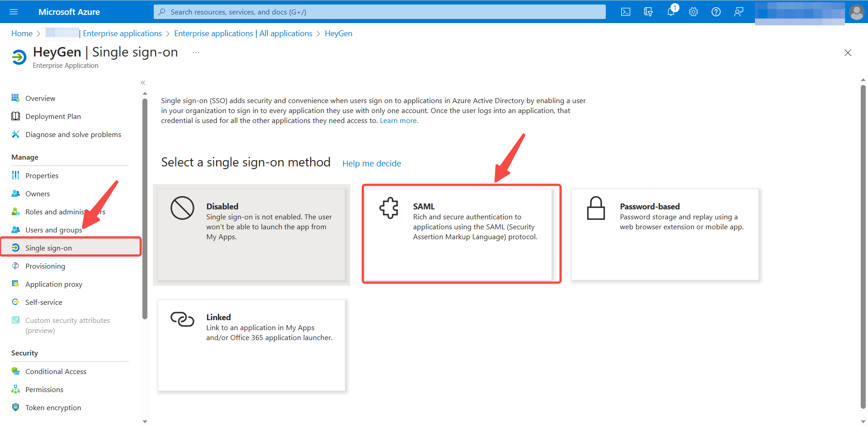Viewport: 868px width, 426px height.
Task: Click the HeyGen breadcrumb link
Action: 339,33
